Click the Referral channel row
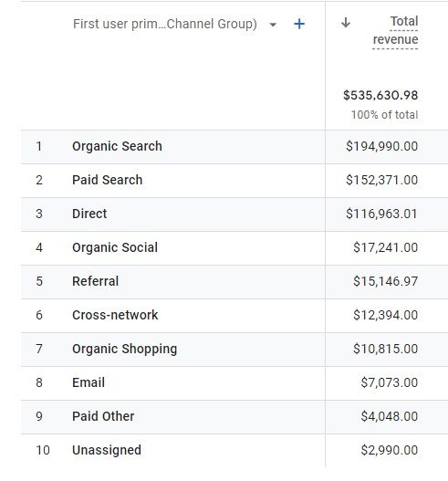The height and width of the screenshot is (481, 448). click(x=234, y=282)
